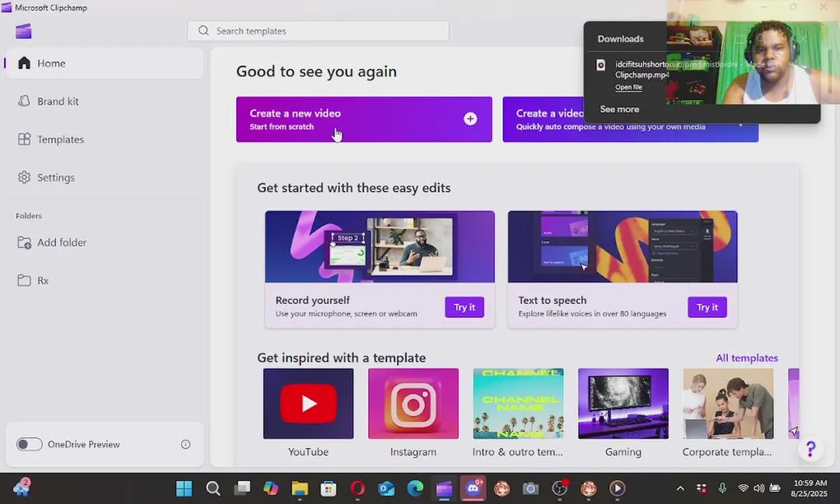840x504 pixels.
Task: Click the microphone icon in the system tray
Action: click(x=722, y=489)
